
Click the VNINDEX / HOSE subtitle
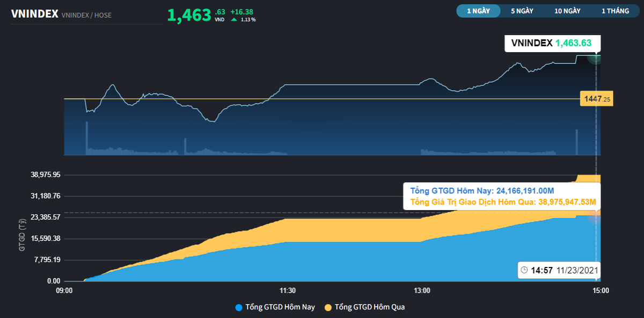pyautogui.click(x=86, y=15)
